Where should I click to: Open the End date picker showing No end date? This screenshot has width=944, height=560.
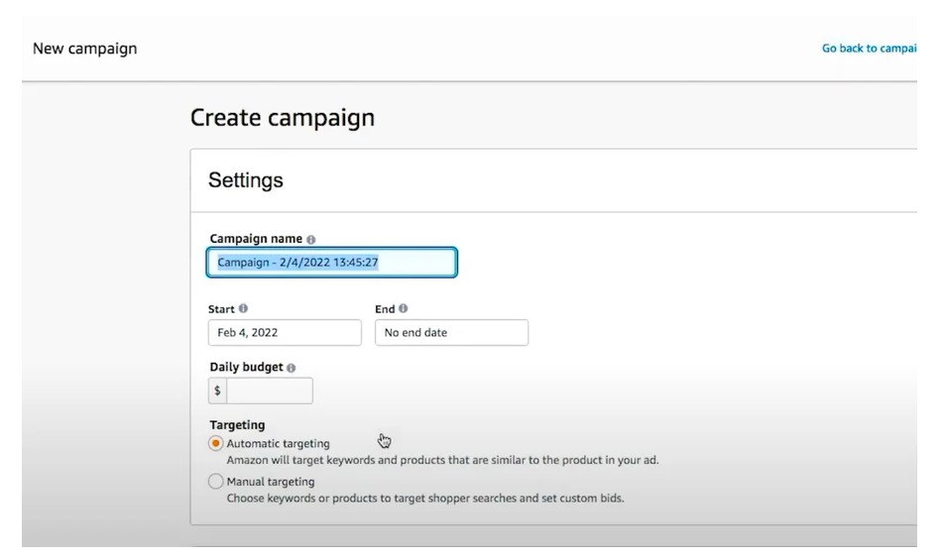[x=451, y=333]
